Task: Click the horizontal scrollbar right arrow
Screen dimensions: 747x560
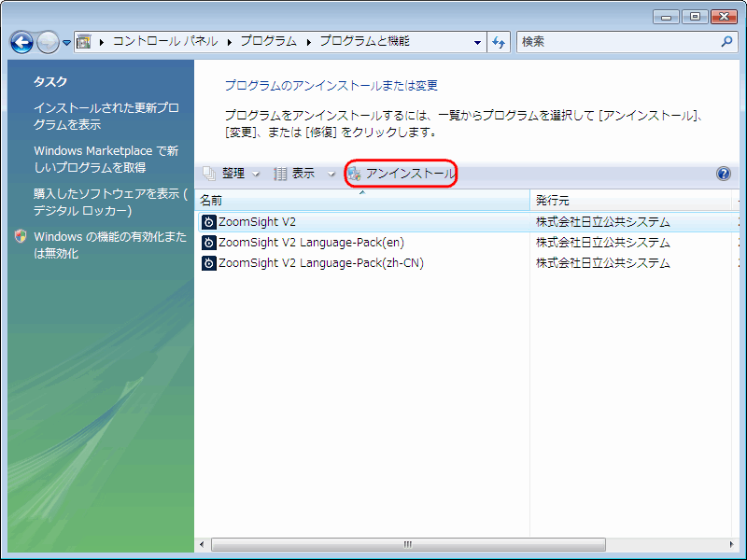Action: point(732,544)
